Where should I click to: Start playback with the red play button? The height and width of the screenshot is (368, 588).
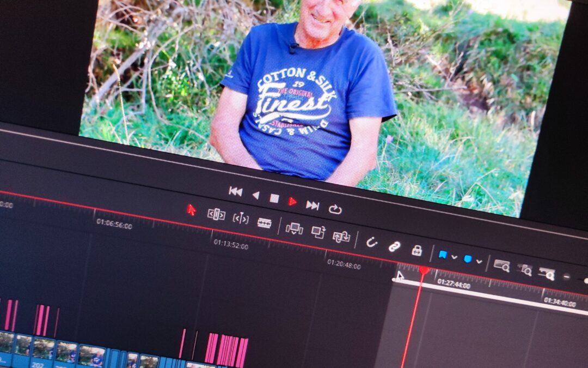pos(292,202)
